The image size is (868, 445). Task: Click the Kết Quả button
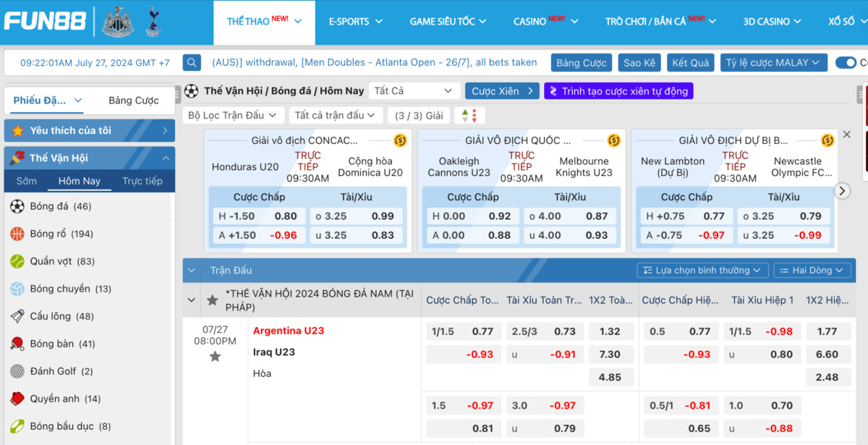[690, 63]
